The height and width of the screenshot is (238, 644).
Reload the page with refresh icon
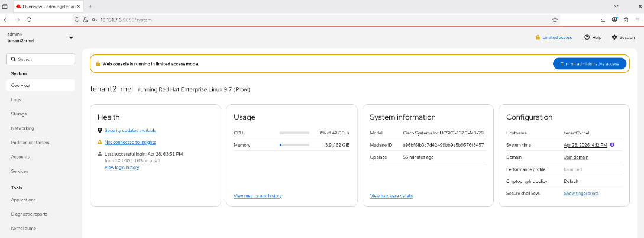click(29, 20)
